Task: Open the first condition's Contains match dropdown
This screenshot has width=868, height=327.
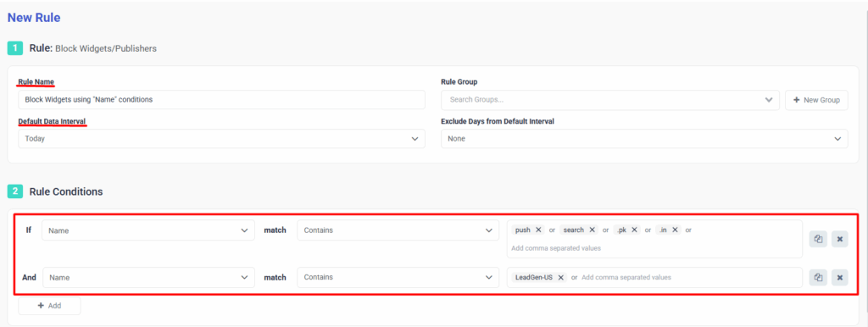Action: [398, 230]
